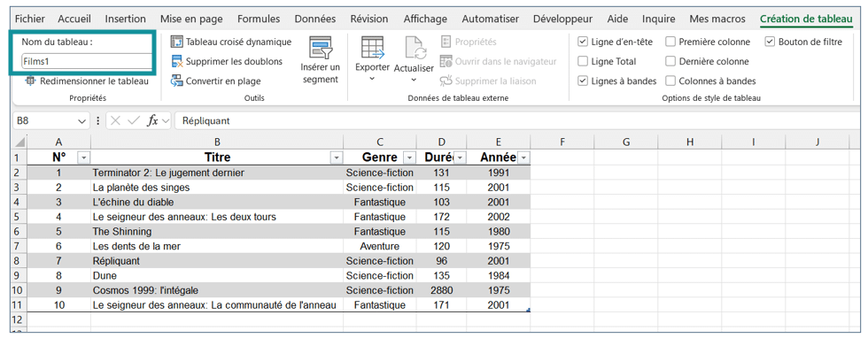
Task: Click the formula bar confirm checkmark
Action: click(134, 120)
